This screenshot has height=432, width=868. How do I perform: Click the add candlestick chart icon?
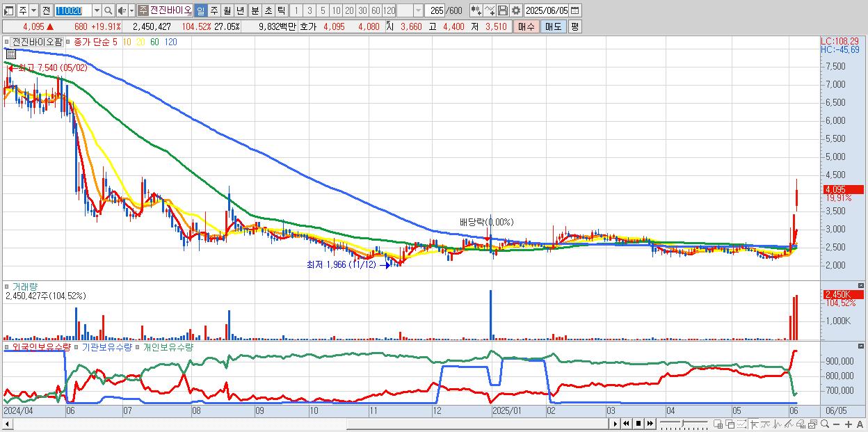click(x=476, y=10)
